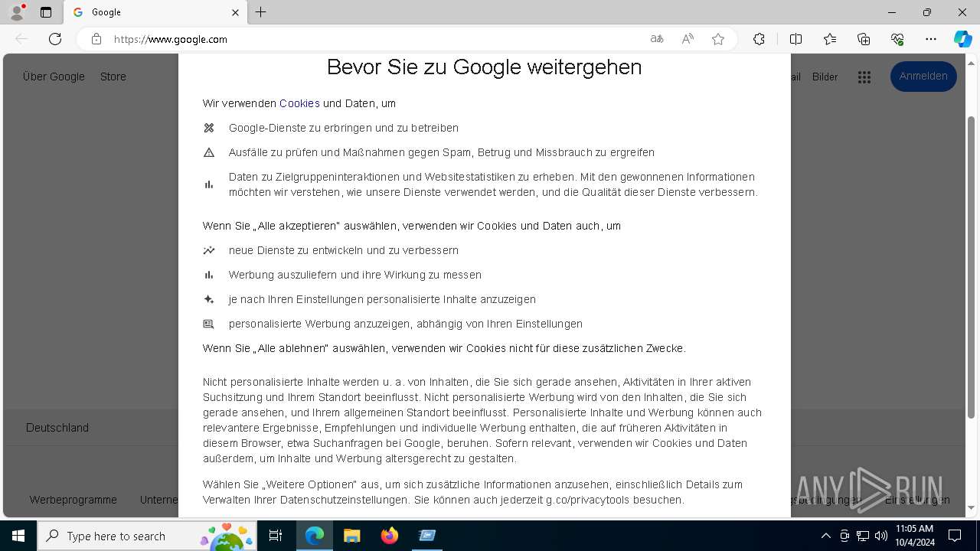This screenshot has height=551, width=980.
Task: Toggle the split screen icon
Action: (795, 39)
